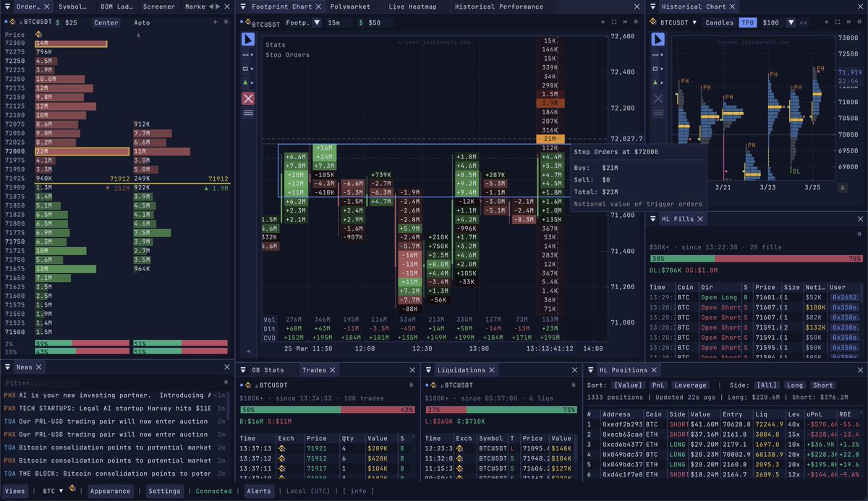Viewport: 868px width, 501px height.
Task: Open the gear settings of the Orderbook panel
Action: click(x=226, y=22)
